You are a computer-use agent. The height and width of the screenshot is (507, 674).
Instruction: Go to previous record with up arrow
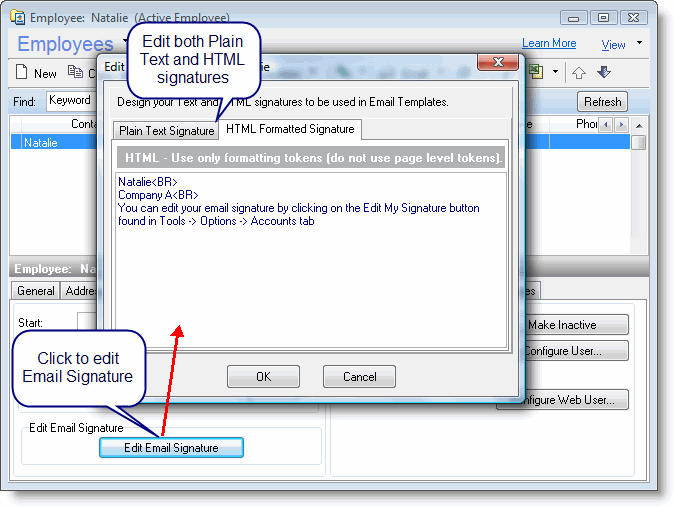coord(579,72)
